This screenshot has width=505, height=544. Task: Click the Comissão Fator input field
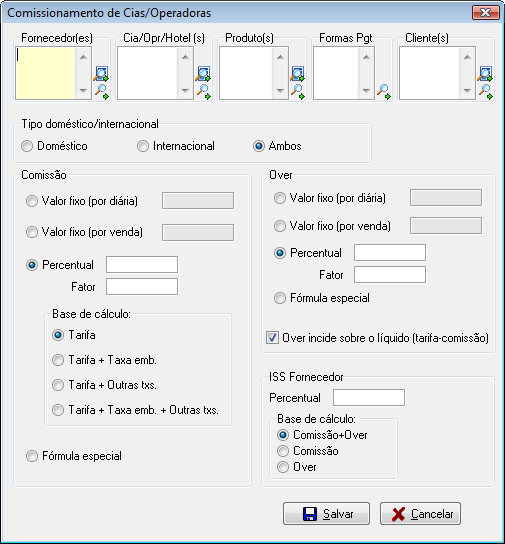coord(142,287)
